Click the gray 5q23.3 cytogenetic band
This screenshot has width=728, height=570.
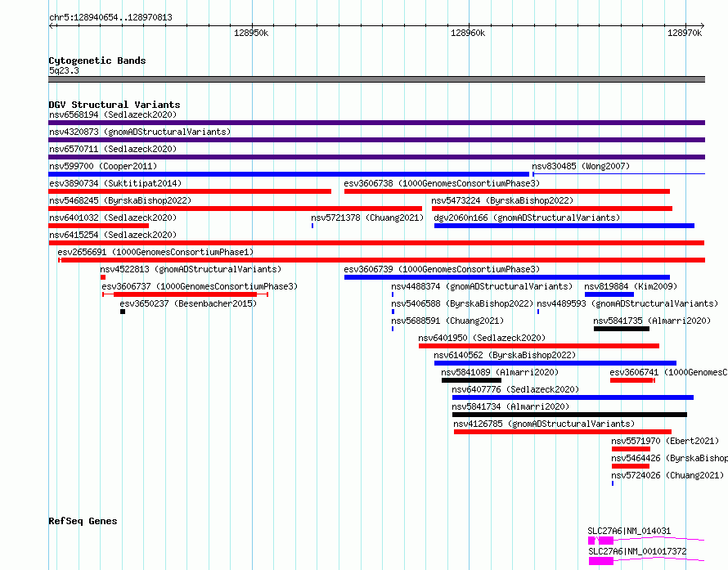coord(376,79)
